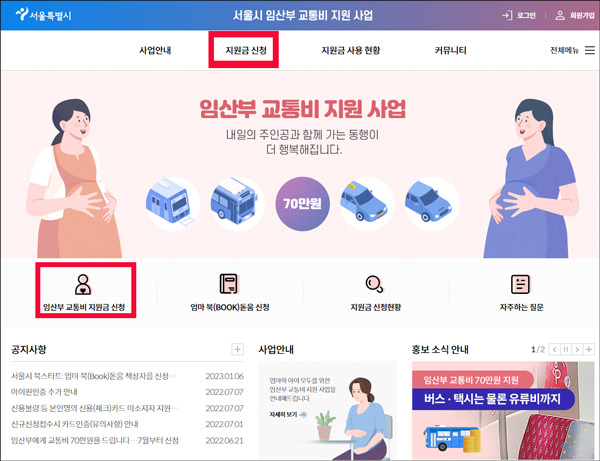The height and width of the screenshot is (461, 600).
Task: Open the 전체메뉴 hamburger menu icon
Action: click(590, 50)
